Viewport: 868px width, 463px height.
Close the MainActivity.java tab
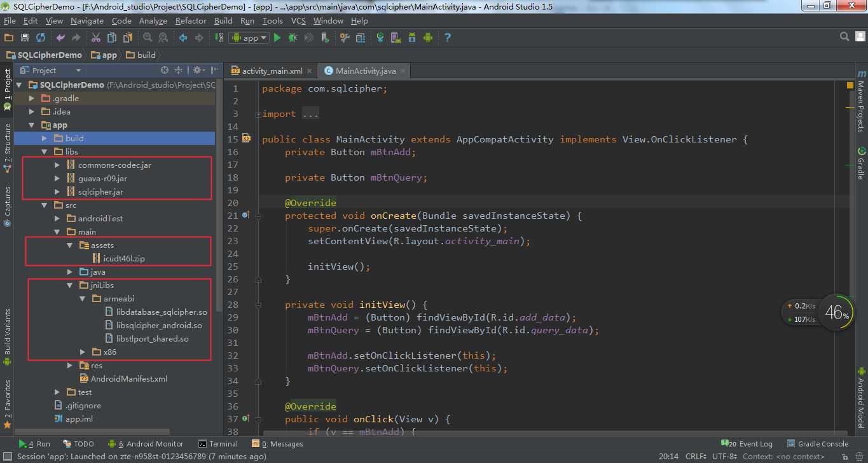point(403,71)
